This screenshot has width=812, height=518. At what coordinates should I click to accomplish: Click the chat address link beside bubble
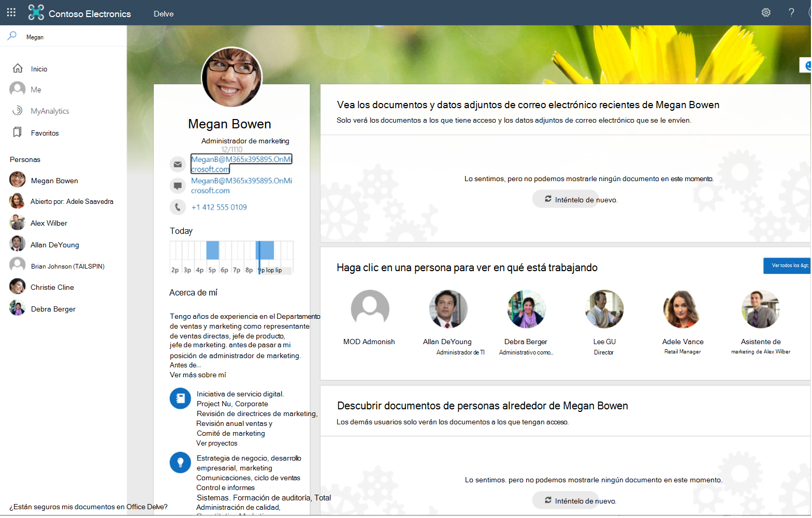click(x=241, y=185)
